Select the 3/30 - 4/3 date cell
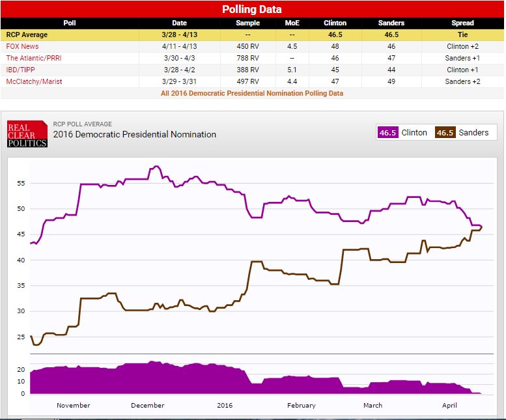 point(179,58)
